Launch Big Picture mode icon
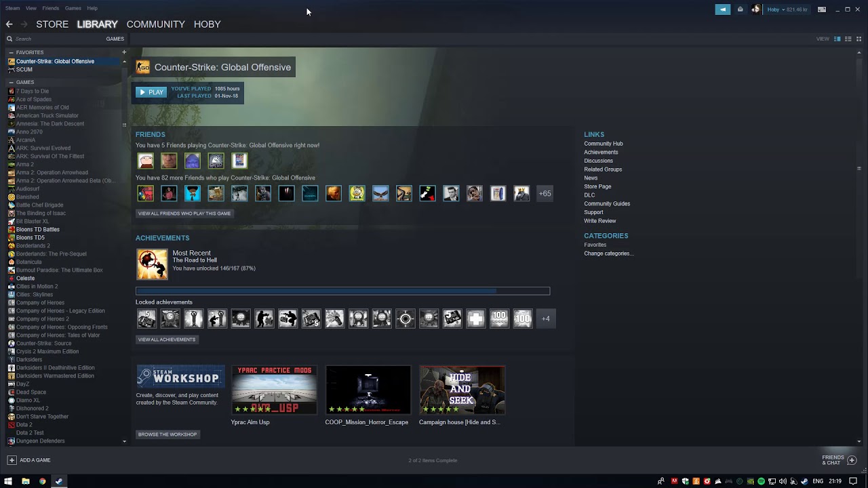The width and height of the screenshot is (868, 488). (822, 9)
